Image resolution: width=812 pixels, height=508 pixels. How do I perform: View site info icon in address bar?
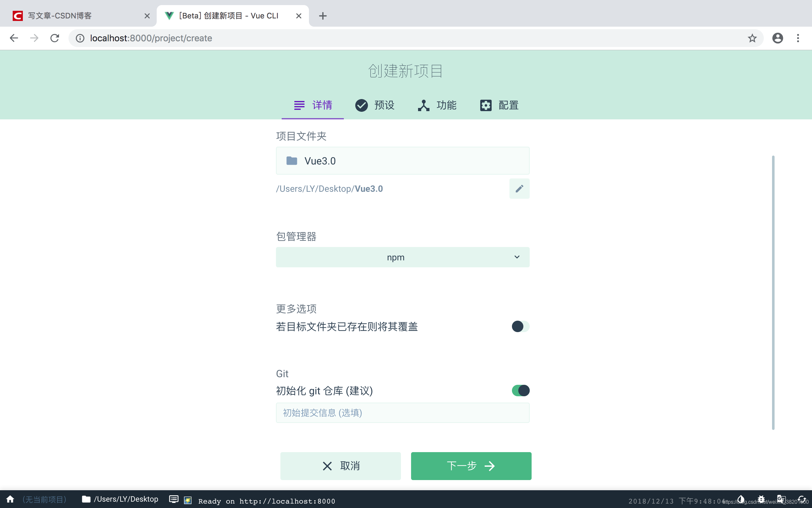pyautogui.click(x=80, y=38)
